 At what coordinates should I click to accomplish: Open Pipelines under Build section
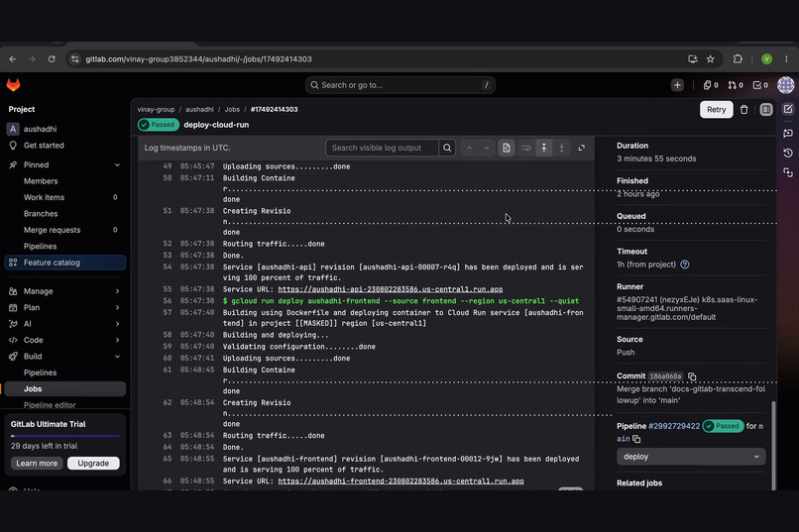[x=64, y=372]
